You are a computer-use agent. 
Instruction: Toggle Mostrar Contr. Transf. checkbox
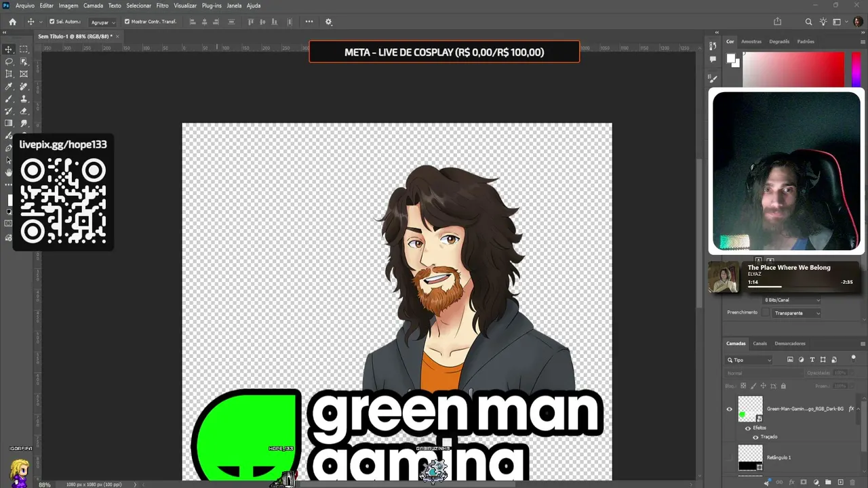click(x=127, y=22)
